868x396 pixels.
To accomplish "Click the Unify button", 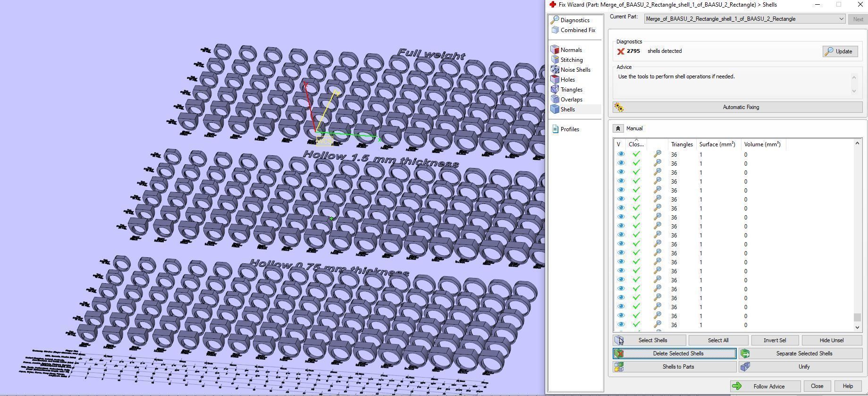I will (x=801, y=367).
